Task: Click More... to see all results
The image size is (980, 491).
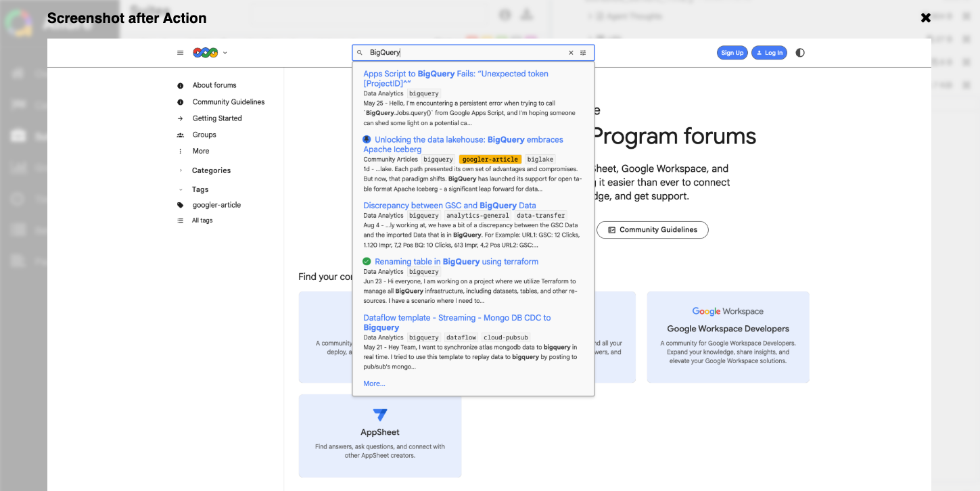Action: [x=374, y=383]
